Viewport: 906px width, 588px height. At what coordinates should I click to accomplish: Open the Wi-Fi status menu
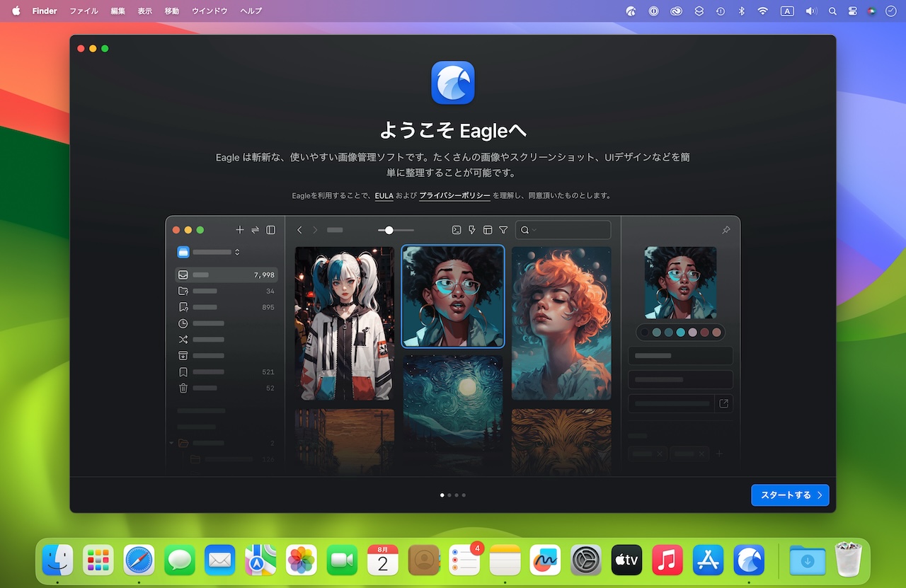coord(762,11)
